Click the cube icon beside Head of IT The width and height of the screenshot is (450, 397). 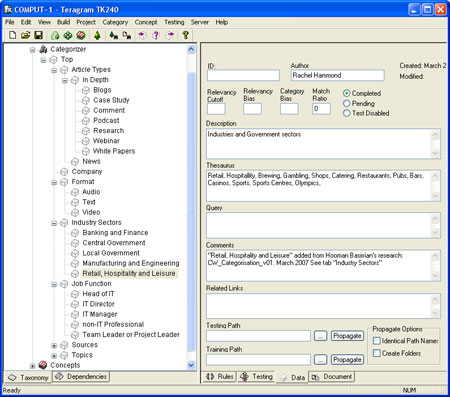(x=75, y=294)
